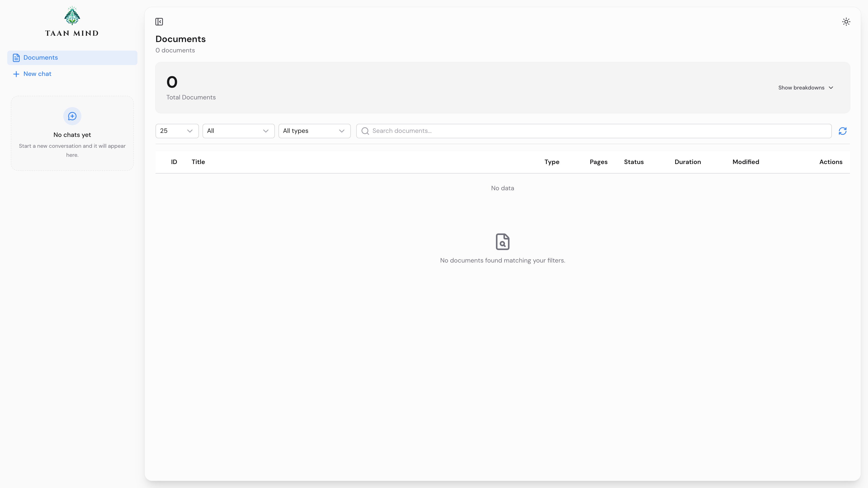Click the magnifier icon in search box
Screen dimensions: 868x488
click(365, 131)
